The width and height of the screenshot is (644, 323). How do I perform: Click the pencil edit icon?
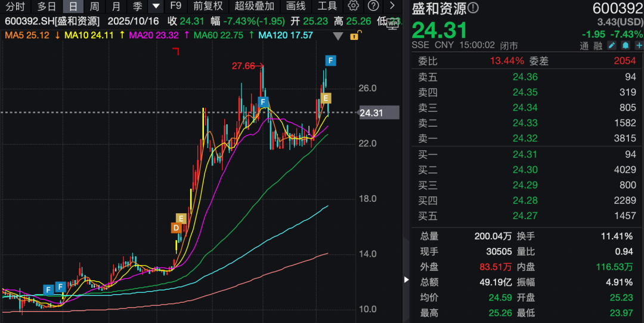pos(612,45)
